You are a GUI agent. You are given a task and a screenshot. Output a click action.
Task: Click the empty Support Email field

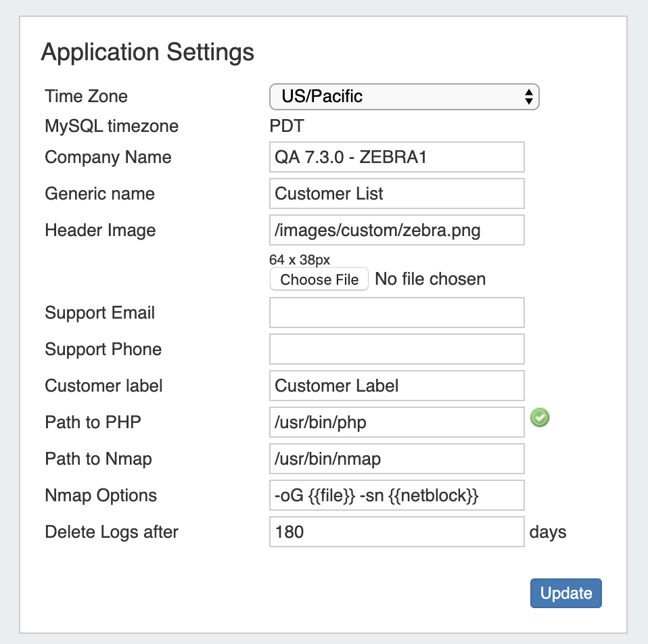click(396, 313)
